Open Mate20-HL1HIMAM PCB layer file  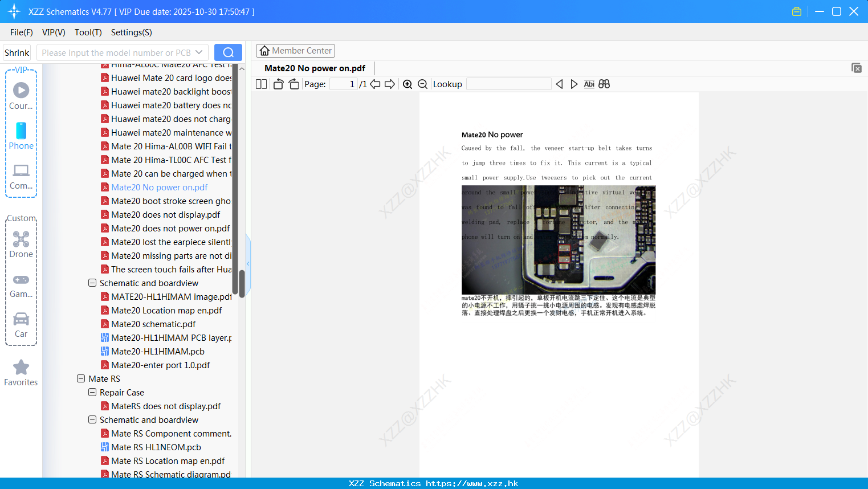[x=166, y=338]
